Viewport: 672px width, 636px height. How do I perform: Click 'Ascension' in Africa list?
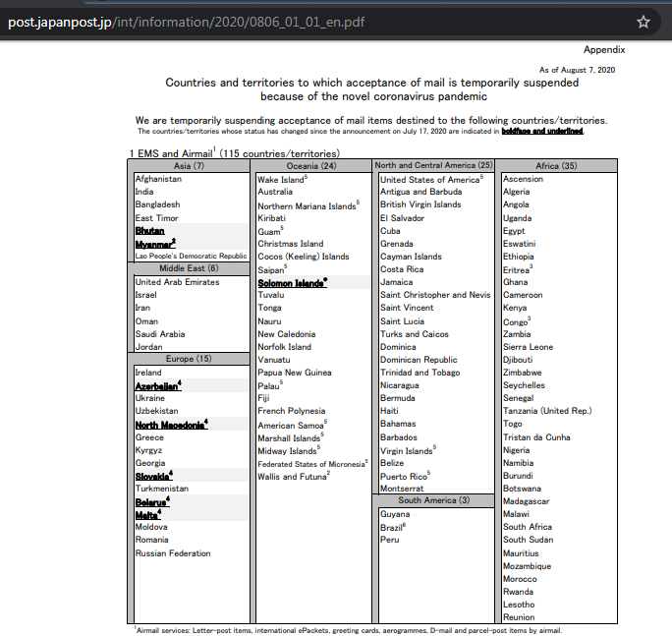tap(523, 179)
